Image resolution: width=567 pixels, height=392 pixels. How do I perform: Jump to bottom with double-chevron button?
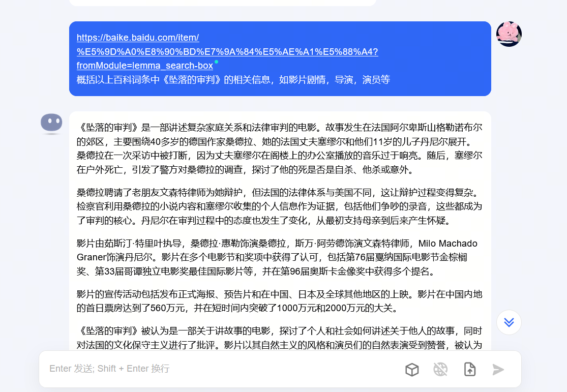click(x=509, y=322)
